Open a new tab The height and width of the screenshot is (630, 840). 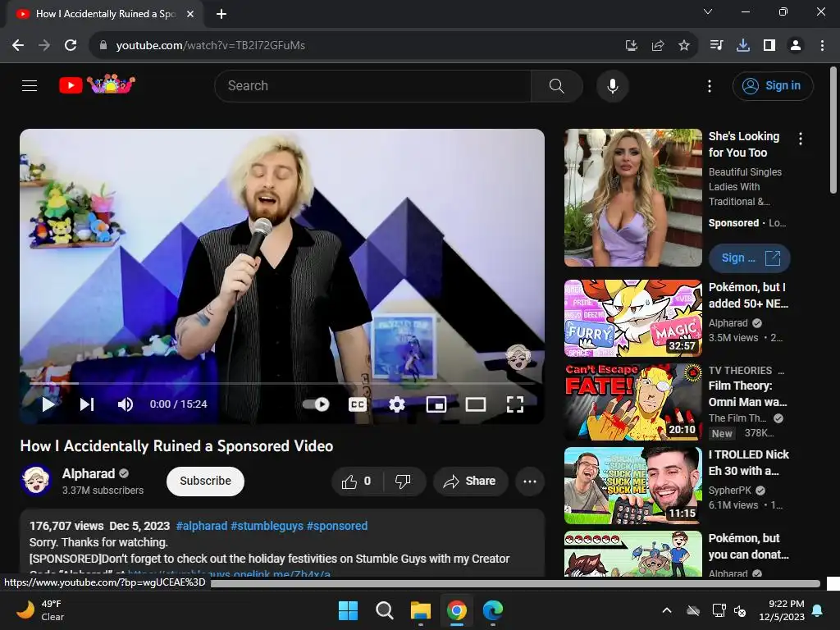click(x=221, y=14)
